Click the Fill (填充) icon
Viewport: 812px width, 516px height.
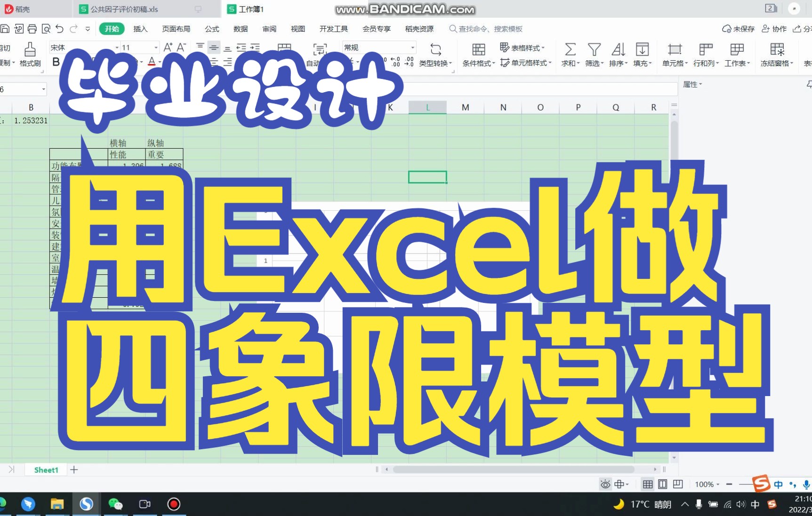tap(642, 49)
